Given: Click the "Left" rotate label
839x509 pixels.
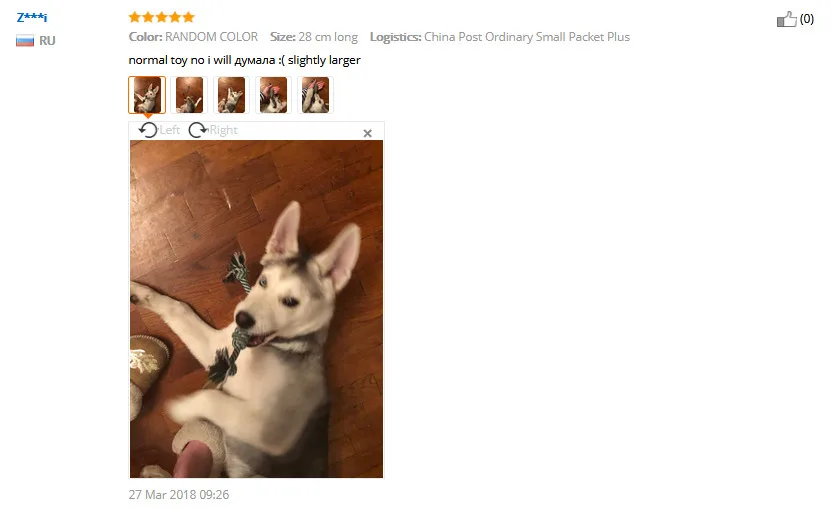Looking at the screenshot, I should click(x=170, y=130).
